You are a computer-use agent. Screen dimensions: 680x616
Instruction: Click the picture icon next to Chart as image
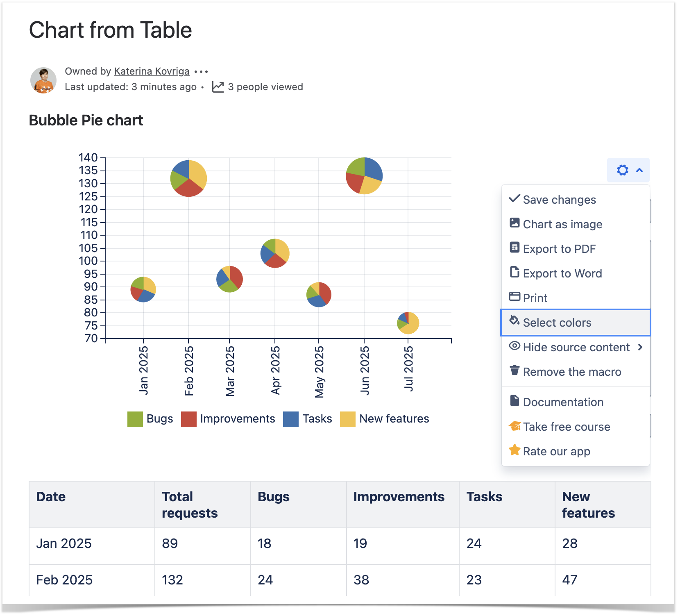[x=514, y=223]
